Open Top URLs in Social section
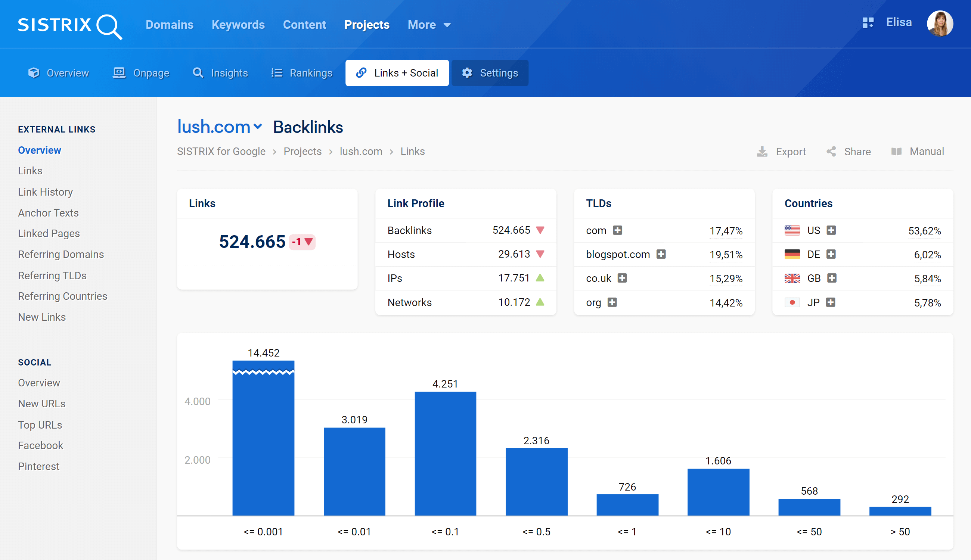This screenshot has width=971, height=560. click(x=40, y=424)
